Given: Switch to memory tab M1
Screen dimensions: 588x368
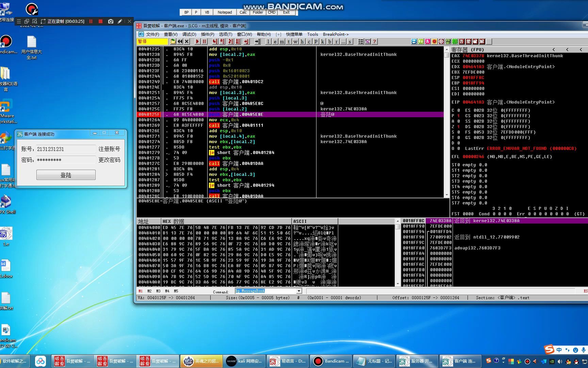Looking at the screenshot, I should 141,291.
